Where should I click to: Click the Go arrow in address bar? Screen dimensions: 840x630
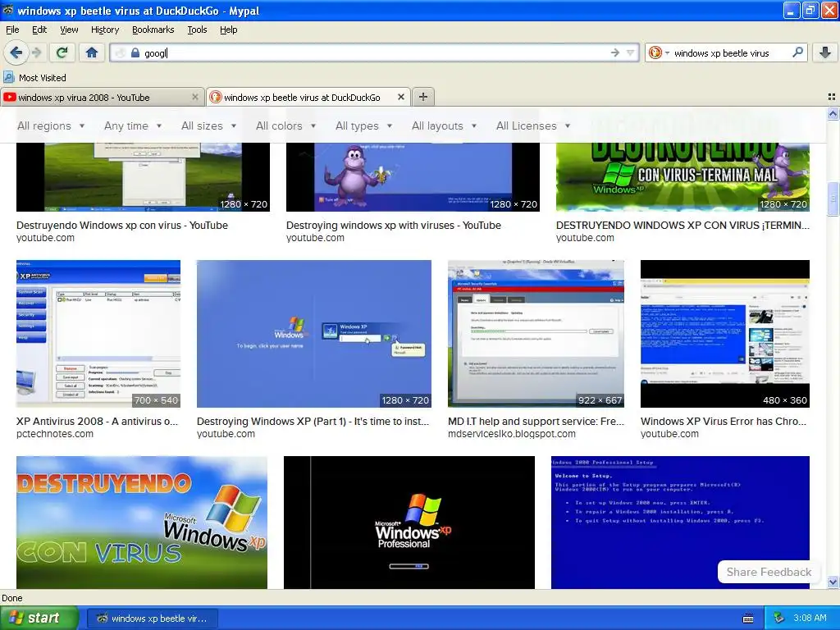pyautogui.click(x=615, y=52)
